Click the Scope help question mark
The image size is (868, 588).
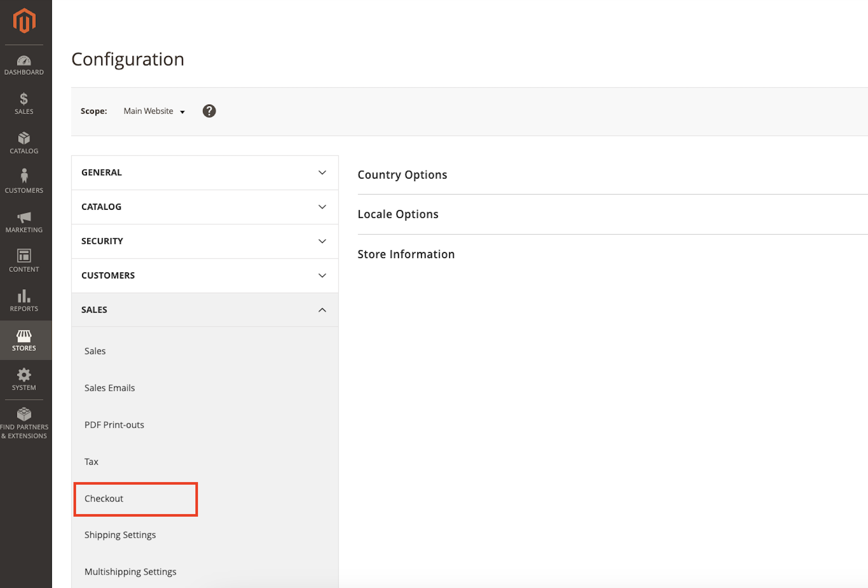(x=209, y=111)
